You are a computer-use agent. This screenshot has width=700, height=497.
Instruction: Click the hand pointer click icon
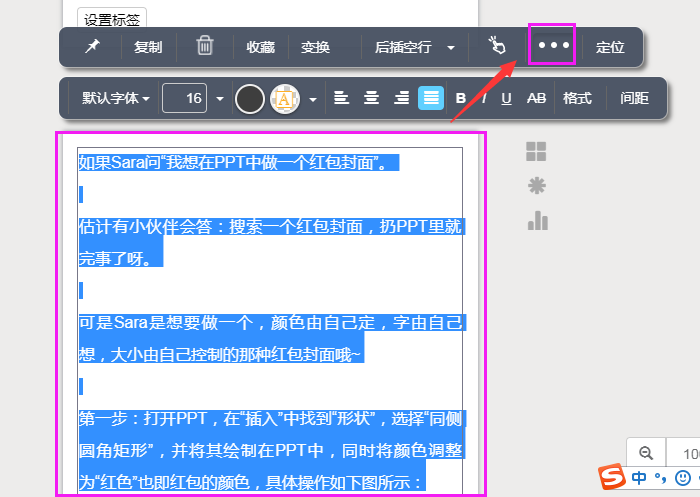pyautogui.click(x=497, y=46)
